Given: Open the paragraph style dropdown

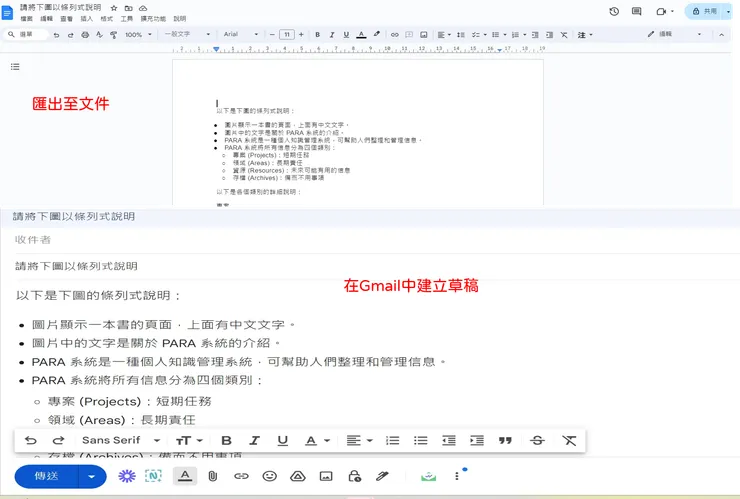Looking at the screenshot, I should pyautogui.click(x=187, y=34).
